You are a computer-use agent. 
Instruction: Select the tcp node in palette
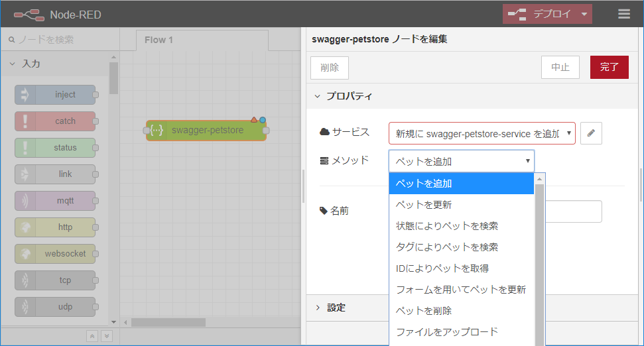pyautogui.click(x=55, y=280)
